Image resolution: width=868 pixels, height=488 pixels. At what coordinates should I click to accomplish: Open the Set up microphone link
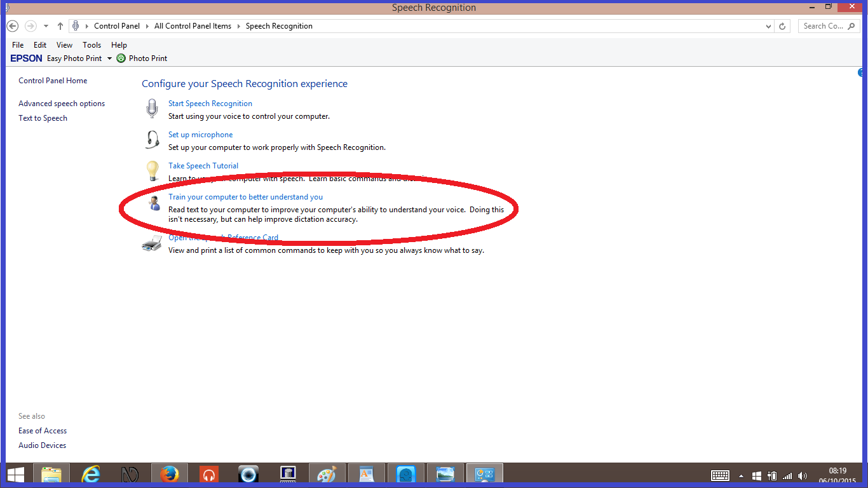pos(201,135)
